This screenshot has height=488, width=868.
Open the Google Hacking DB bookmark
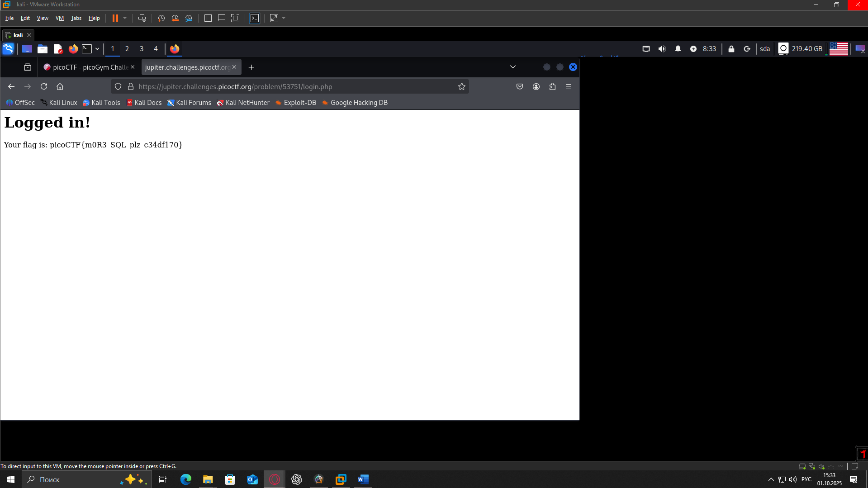(355, 103)
